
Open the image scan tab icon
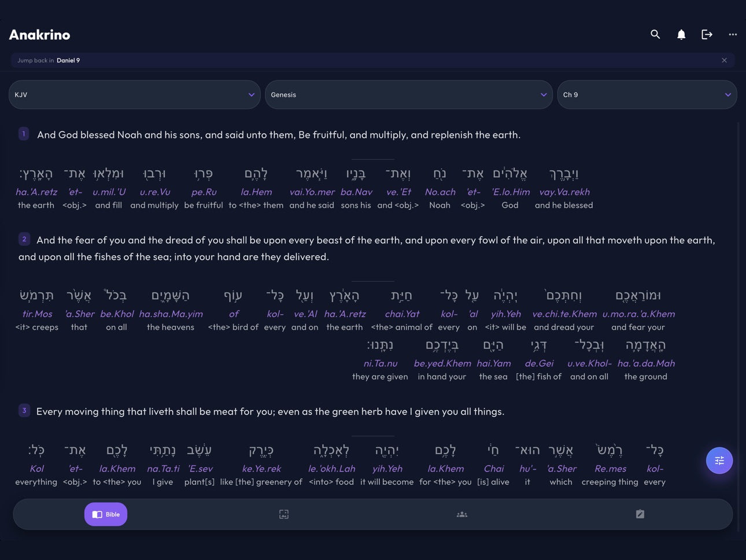tap(284, 514)
